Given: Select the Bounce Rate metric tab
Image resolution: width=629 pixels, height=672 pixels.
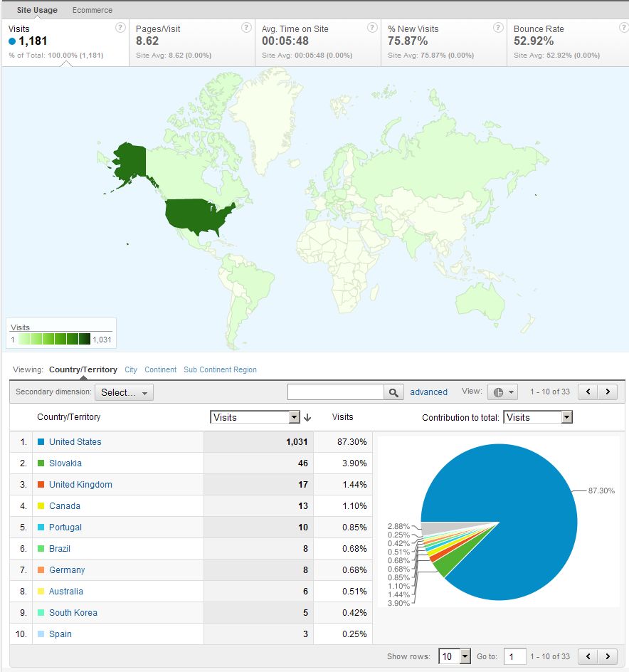Looking at the screenshot, I should pyautogui.click(x=568, y=43).
